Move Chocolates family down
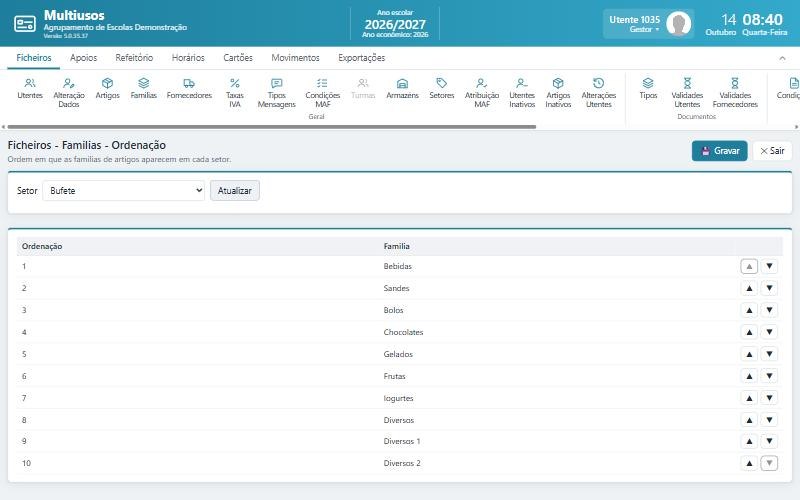Image resolution: width=800 pixels, height=500 pixels. pos(769,332)
